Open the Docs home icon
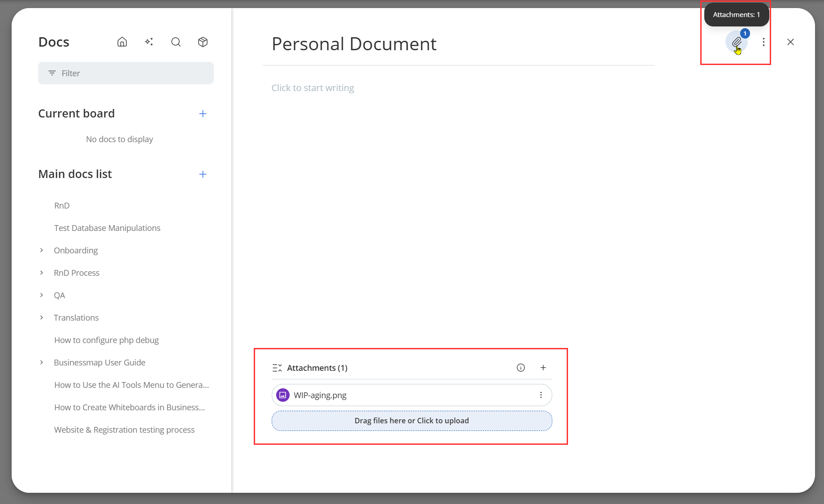The image size is (824, 504). (x=122, y=42)
